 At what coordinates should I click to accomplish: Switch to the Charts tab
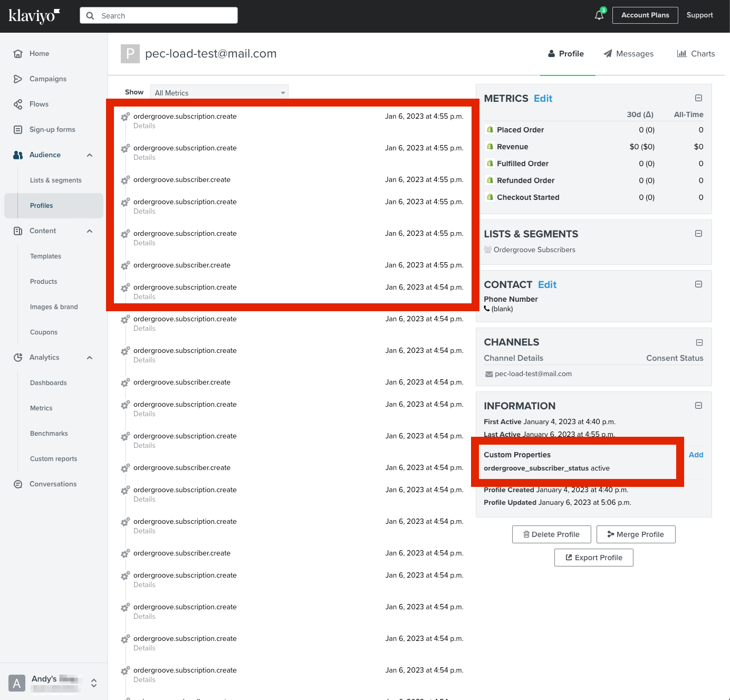click(x=696, y=54)
